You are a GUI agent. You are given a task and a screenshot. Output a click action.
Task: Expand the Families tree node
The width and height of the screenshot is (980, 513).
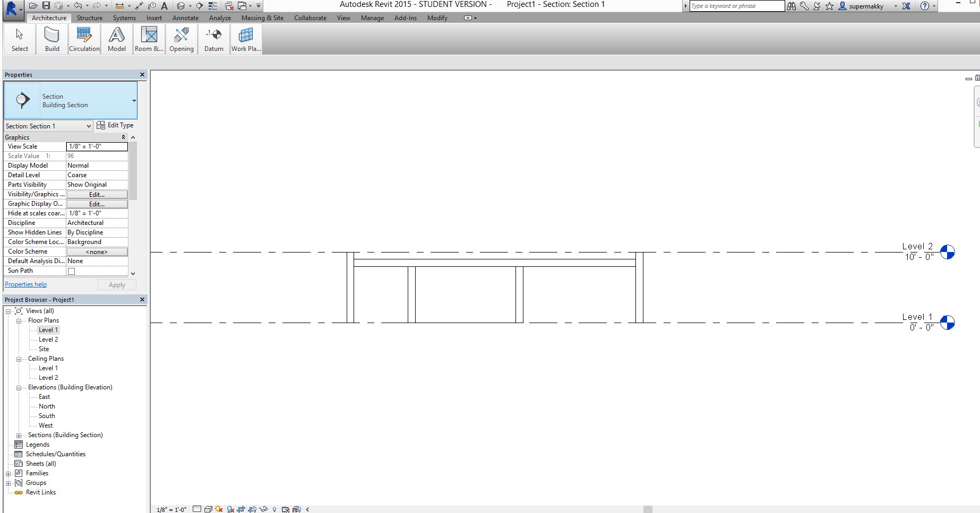pos(8,474)
